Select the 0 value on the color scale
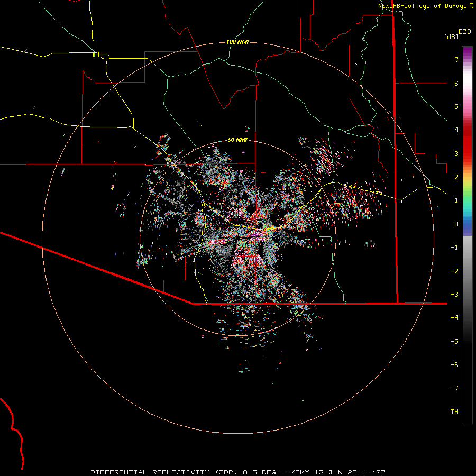 click(456, 224)
